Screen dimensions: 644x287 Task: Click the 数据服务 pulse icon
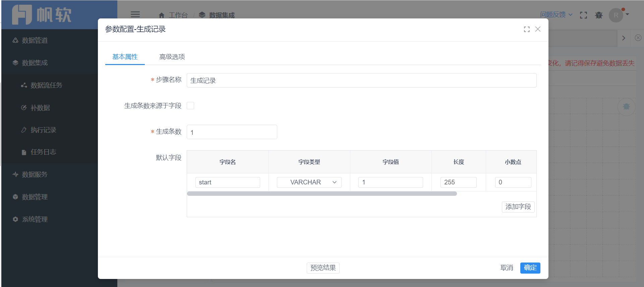tap(15, 174)
